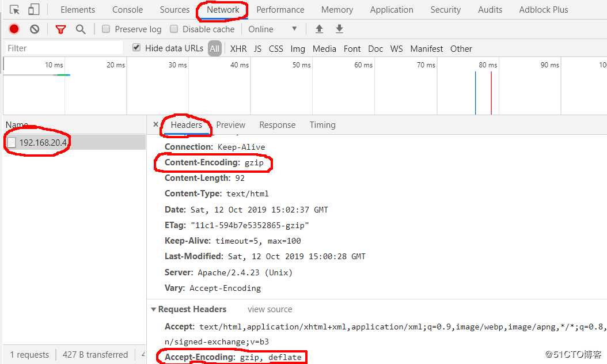Click the Keep-Alive timeout=5 header line

pyautogui.click(x=233, y=241)
